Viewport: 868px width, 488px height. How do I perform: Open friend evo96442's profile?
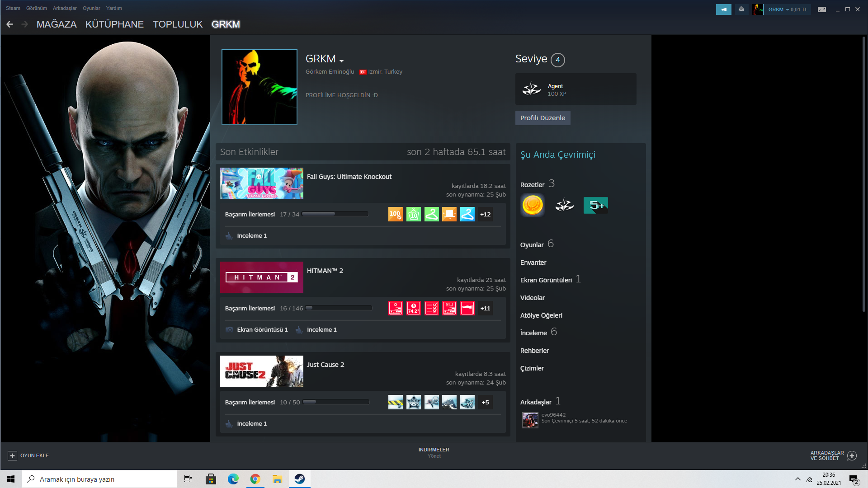pyautogui.click(x=553, y=415)
